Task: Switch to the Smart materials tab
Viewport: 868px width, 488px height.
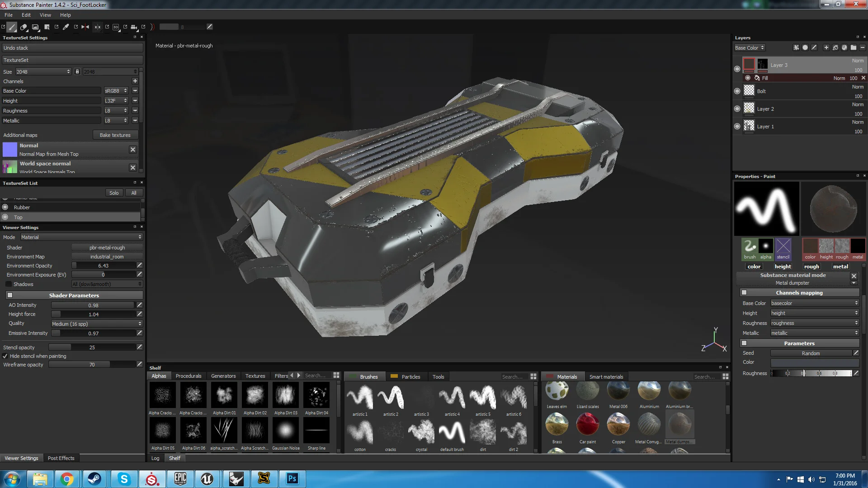Action: (606, 377)
